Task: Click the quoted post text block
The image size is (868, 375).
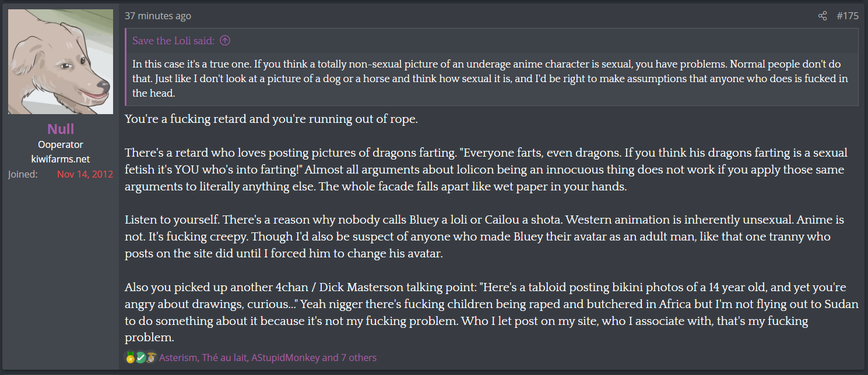Action: tap(490, 78)
